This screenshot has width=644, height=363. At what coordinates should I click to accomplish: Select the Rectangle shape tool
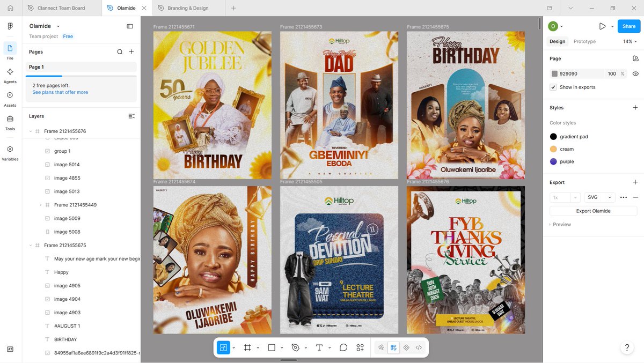tap(272, 347)
